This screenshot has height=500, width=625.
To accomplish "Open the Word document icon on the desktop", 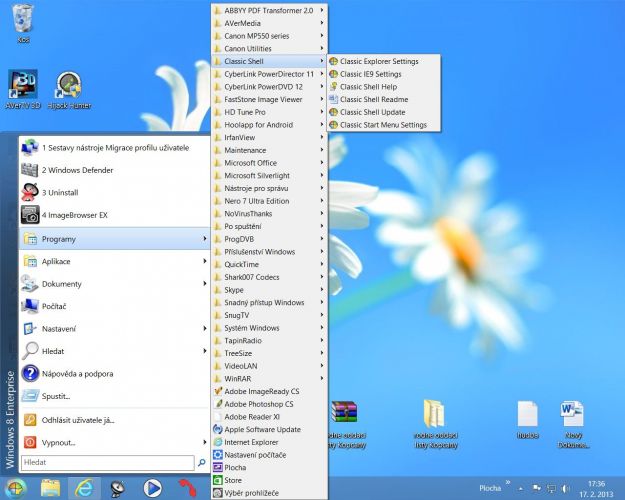I will [x=572, y=425].
